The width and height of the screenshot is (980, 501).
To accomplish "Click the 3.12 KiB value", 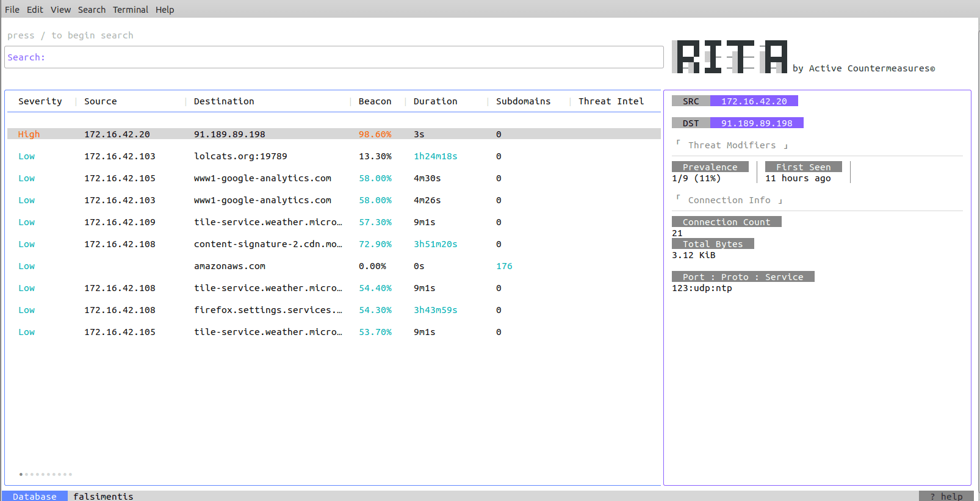I will [694, 255].
